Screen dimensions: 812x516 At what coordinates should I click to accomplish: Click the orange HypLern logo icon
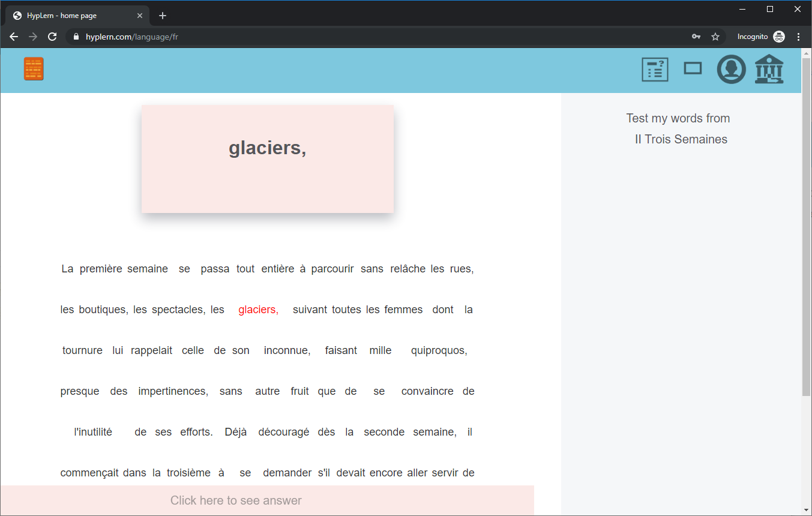tap(34, 69)
